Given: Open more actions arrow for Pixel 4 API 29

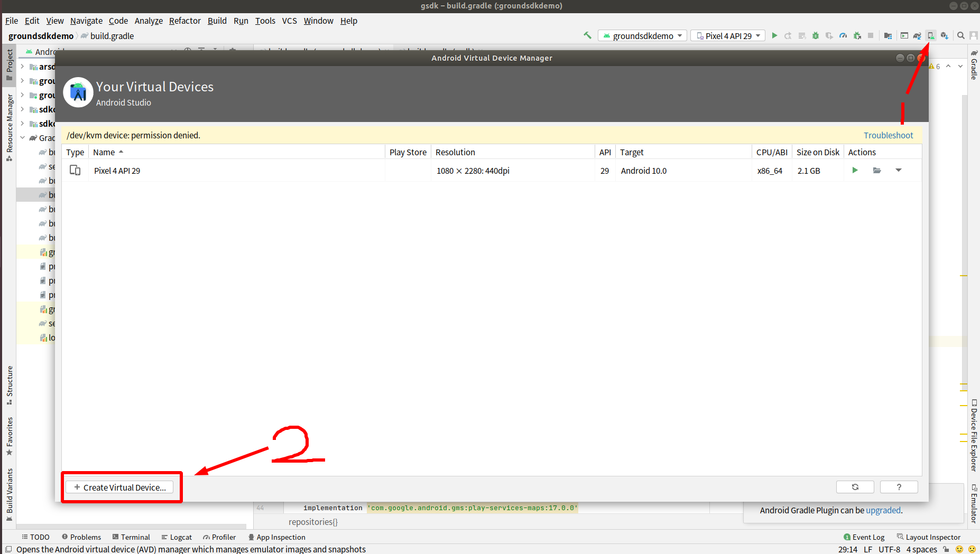Looking at the screenshot, I should [x=899, y=170].
